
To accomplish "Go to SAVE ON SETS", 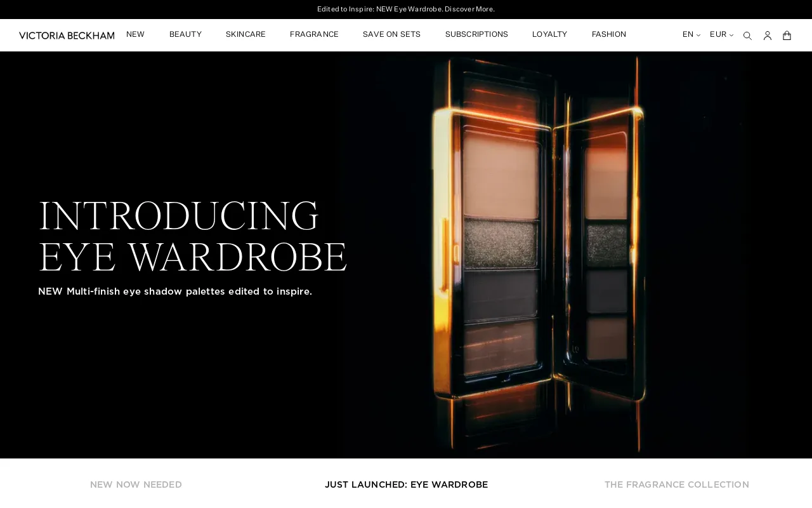I will point(391,35).
